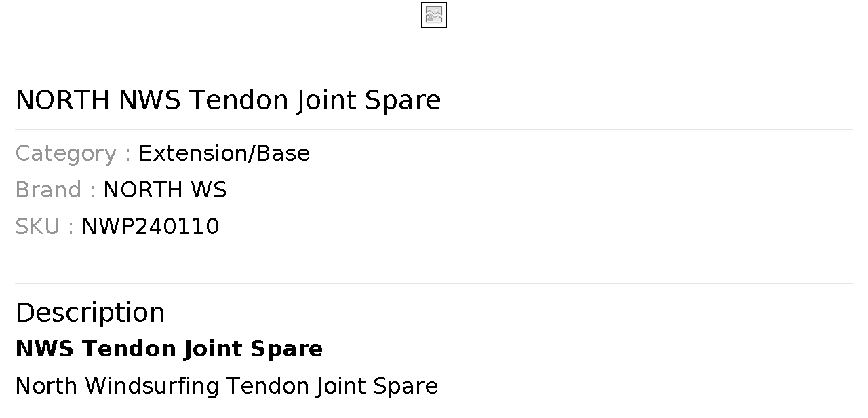Click the word 'North' in the last description line
This screenshot has height=418, width=868.
point(45,386)
